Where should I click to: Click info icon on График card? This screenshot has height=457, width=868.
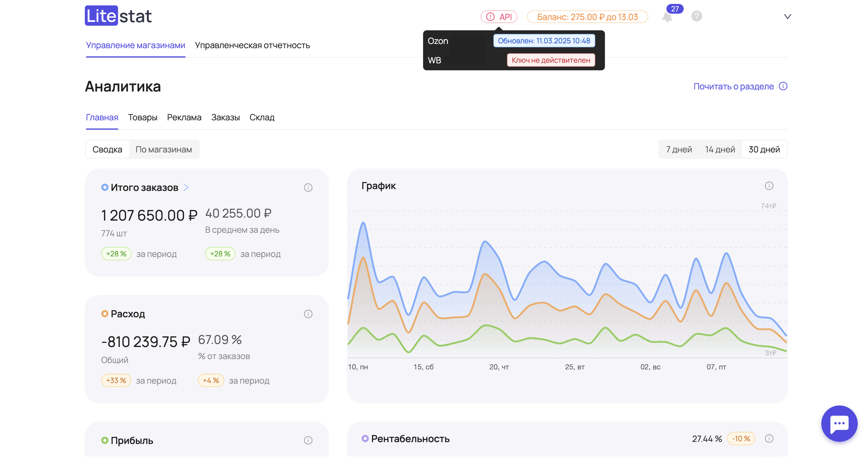coord(769,186)
